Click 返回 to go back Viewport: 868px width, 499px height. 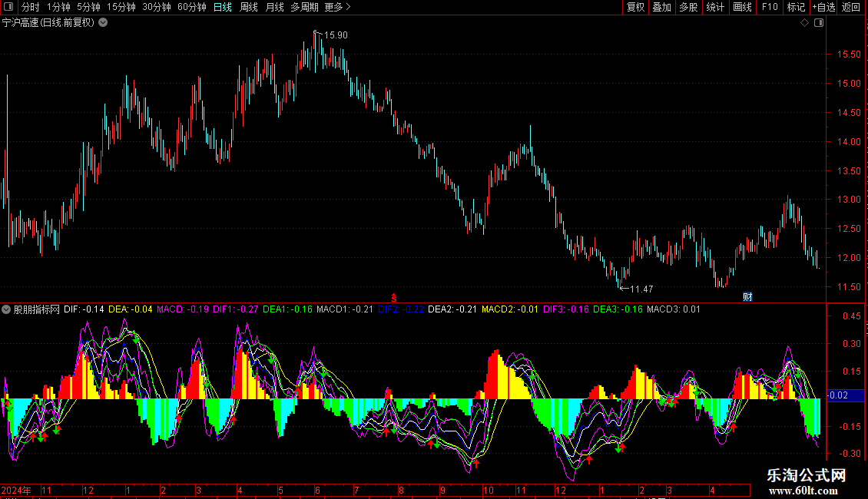[851, 7]
